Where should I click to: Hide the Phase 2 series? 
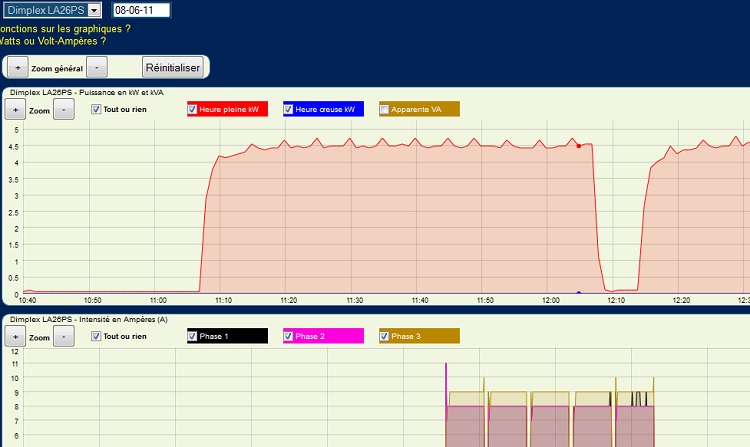(x=289, y=336)
